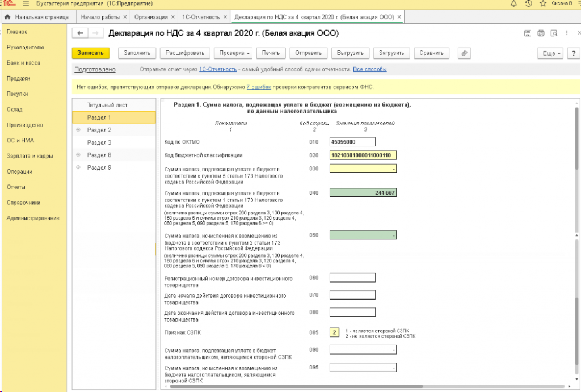Click the print preview icon

point(554,33)
